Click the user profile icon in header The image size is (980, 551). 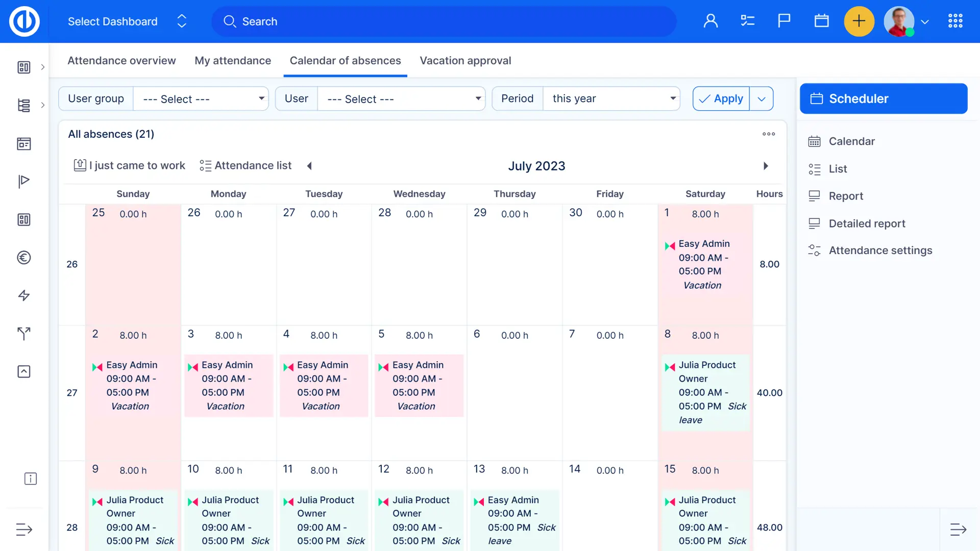click(x=710, y=21)
